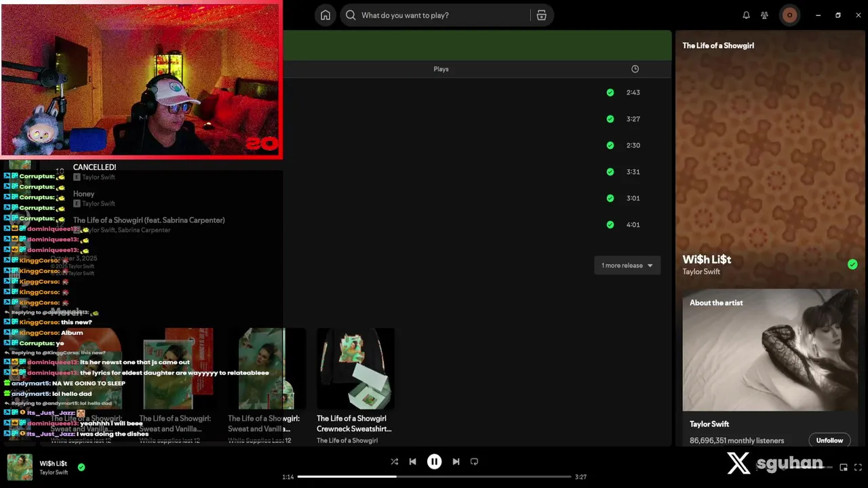Seek within the song progress bar
The image size is (868, 488).
[434, 476]
